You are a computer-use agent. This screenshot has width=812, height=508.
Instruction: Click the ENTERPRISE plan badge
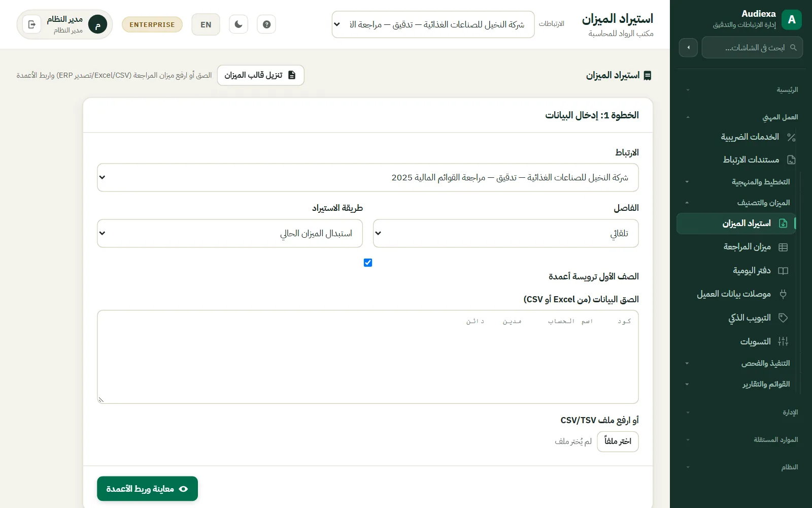point(152,24)
